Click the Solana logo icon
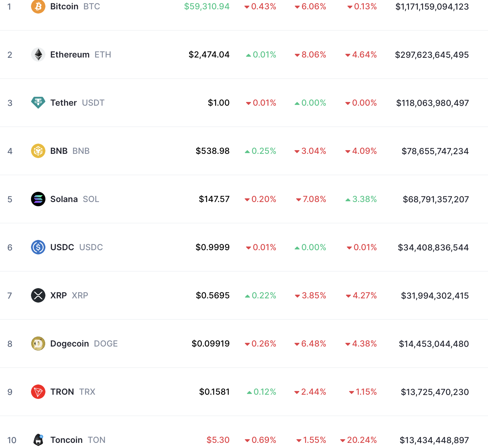 click(x=38, y=199)
